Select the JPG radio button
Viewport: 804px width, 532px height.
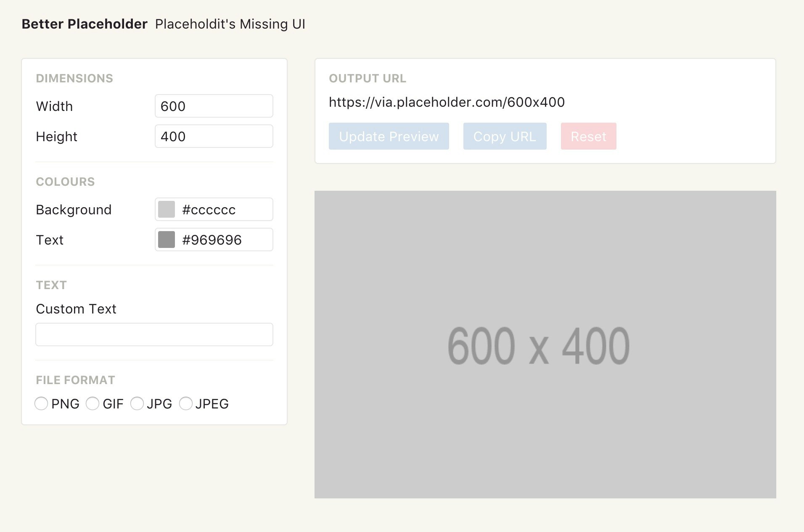[x=137, y=403]
